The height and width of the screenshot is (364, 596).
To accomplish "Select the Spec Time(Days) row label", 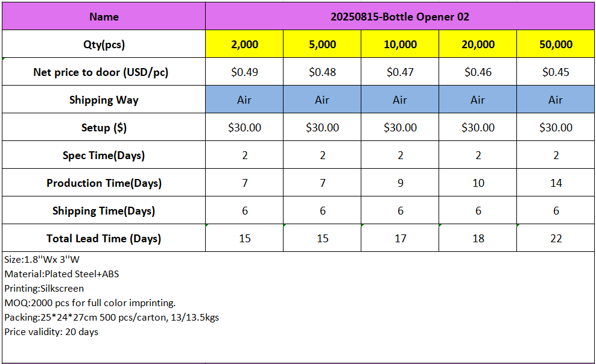I will click(x=104, y=155).
